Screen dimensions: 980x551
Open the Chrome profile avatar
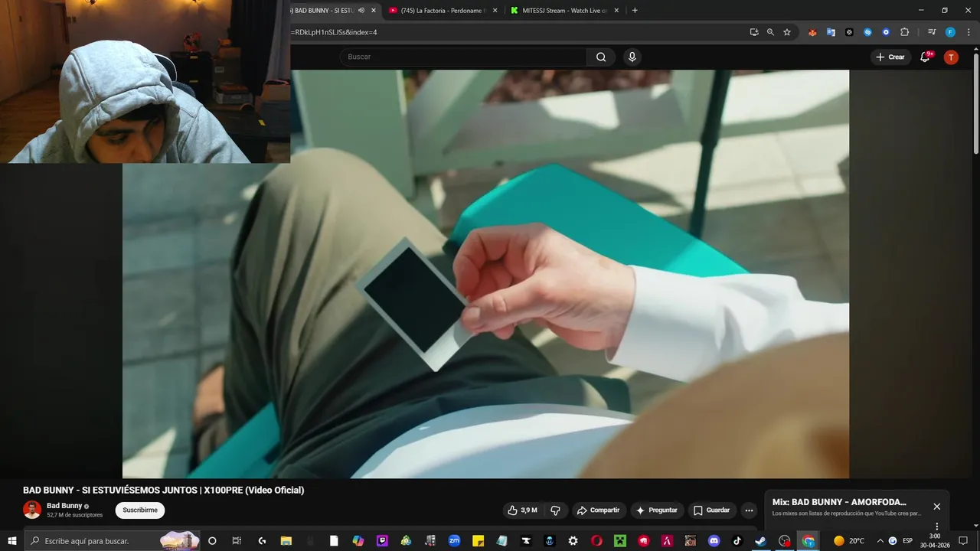click(950, 32)
